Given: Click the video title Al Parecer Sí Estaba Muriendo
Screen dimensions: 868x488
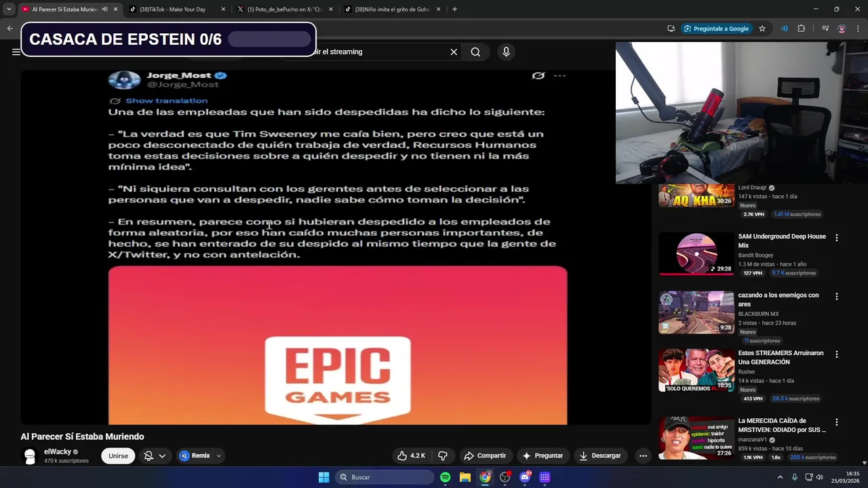Looking at the screenshot, I should click(82, 436).
